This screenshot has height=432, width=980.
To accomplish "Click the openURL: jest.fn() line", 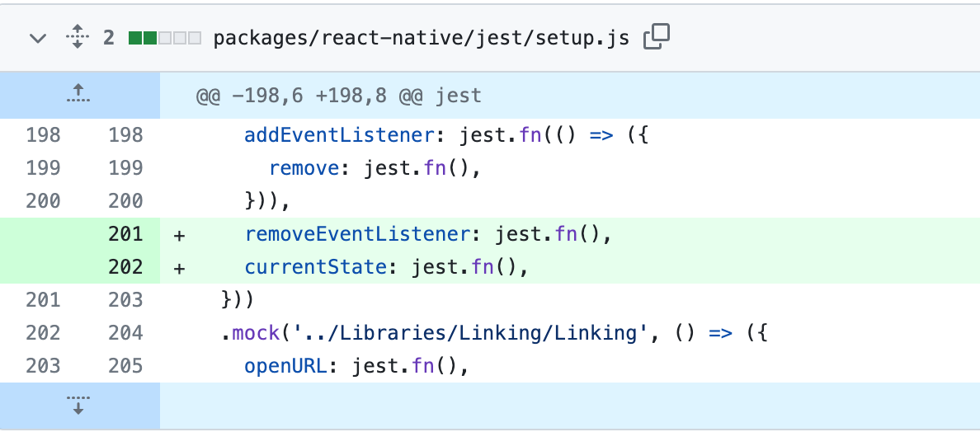I will pyautogui.click(x=357, y=366).
